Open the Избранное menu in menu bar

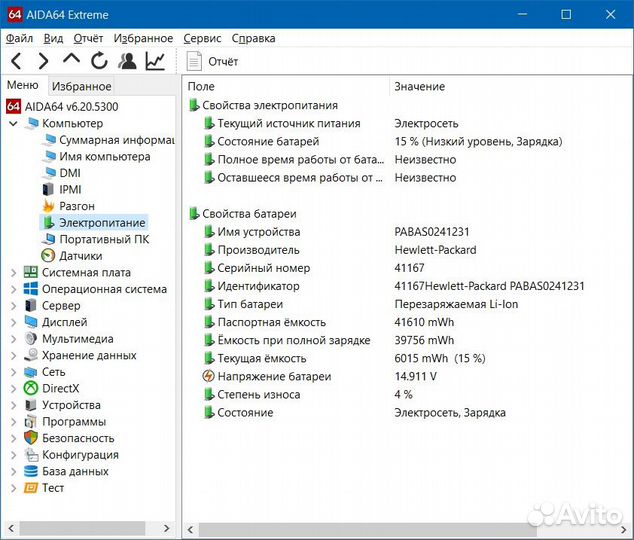(143, 38)
